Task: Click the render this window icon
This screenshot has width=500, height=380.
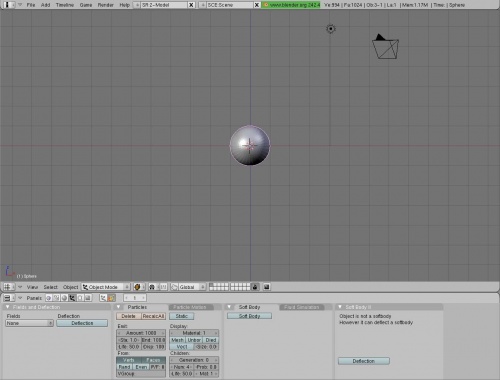Action: tap(266, 287)
